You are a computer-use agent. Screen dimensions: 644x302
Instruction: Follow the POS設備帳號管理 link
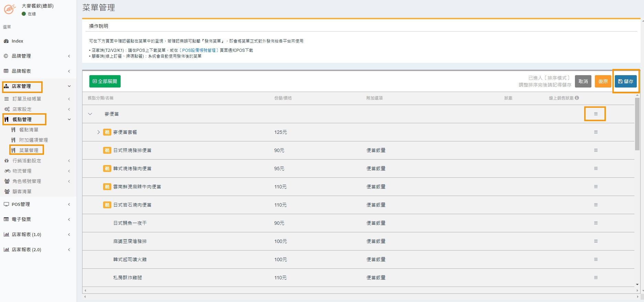pyautogui.click(x=199, y=50)
